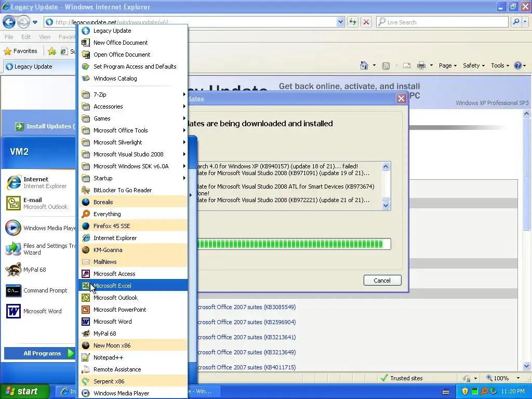532x399 pixels.
Task: Click the Legacy Update globe icon in menu
Action: tap(86, 31)
